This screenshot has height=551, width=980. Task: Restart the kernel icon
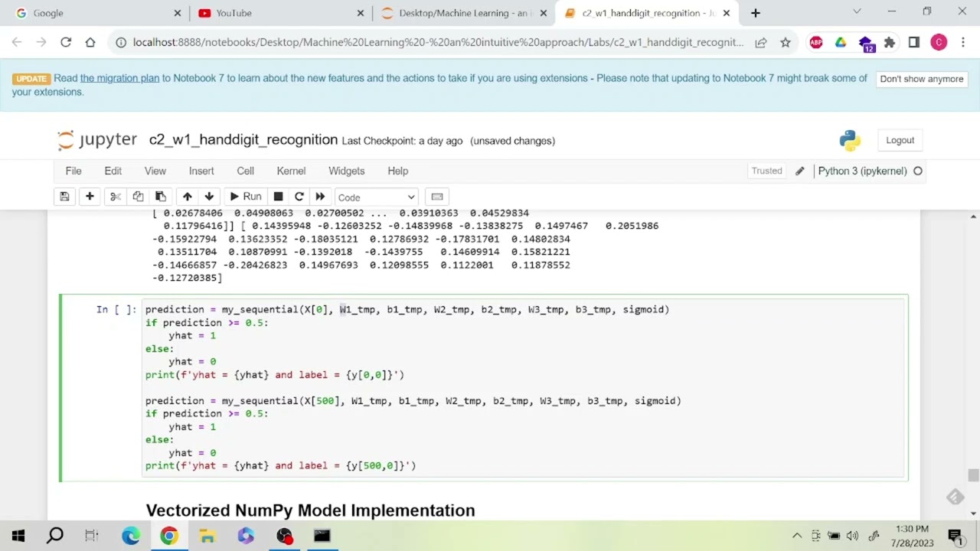299,197
